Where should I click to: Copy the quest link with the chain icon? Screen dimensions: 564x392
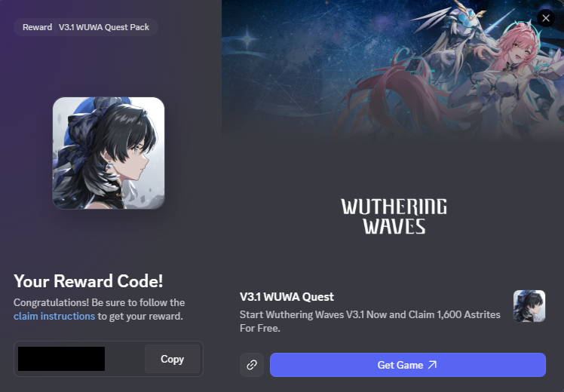point(252,365)
